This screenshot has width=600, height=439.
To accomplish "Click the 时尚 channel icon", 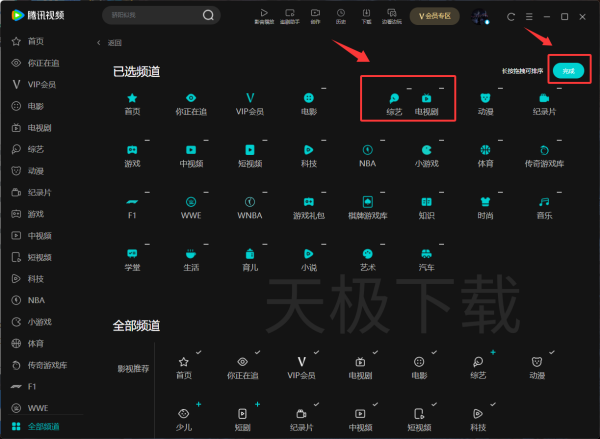I will (485, 203).
